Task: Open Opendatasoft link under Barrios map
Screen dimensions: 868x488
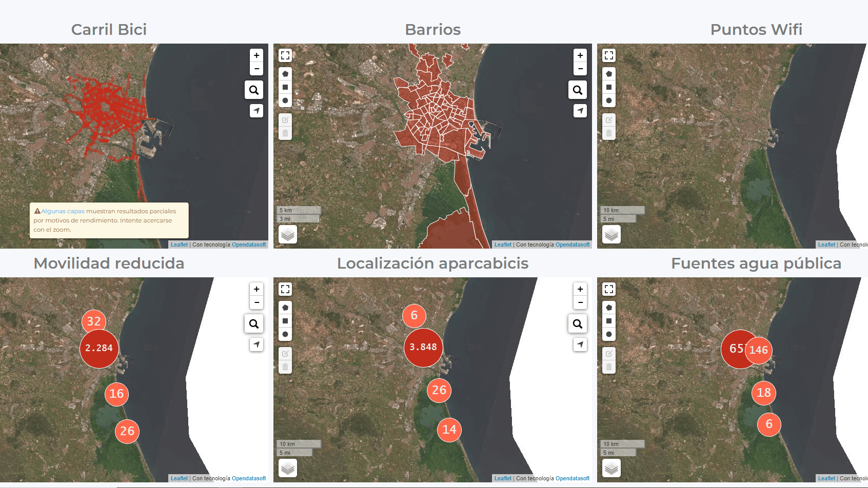Action: (x=573, y=245)
